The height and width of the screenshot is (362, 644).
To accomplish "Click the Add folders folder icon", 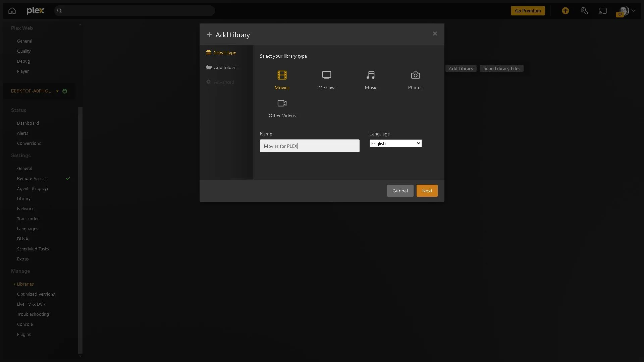I will click(x=209, y=67).
